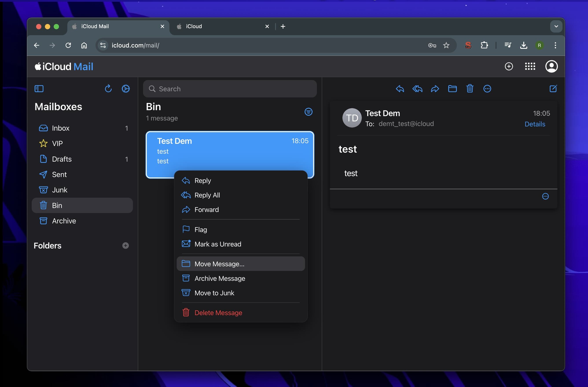Click the Reply All toolbar icon
This screenshot has height=387, width=588.
[x=417, y=89]
